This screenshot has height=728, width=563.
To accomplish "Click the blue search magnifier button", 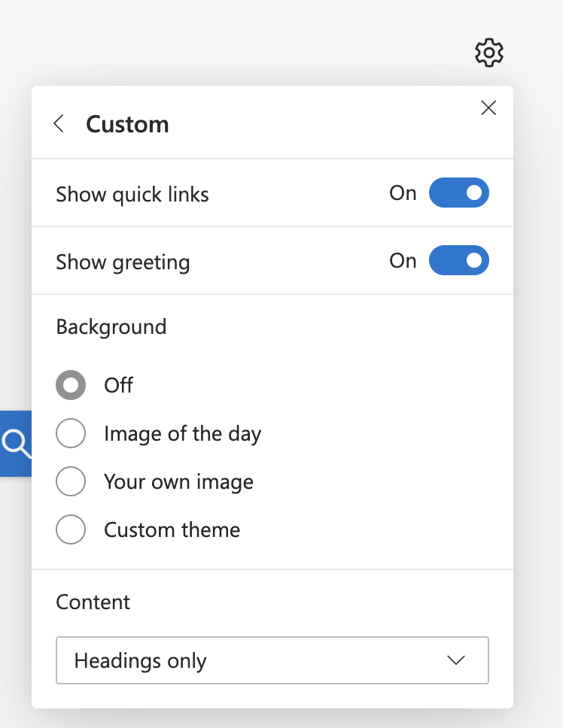I will pyautogui.click(x=16, y=444).
